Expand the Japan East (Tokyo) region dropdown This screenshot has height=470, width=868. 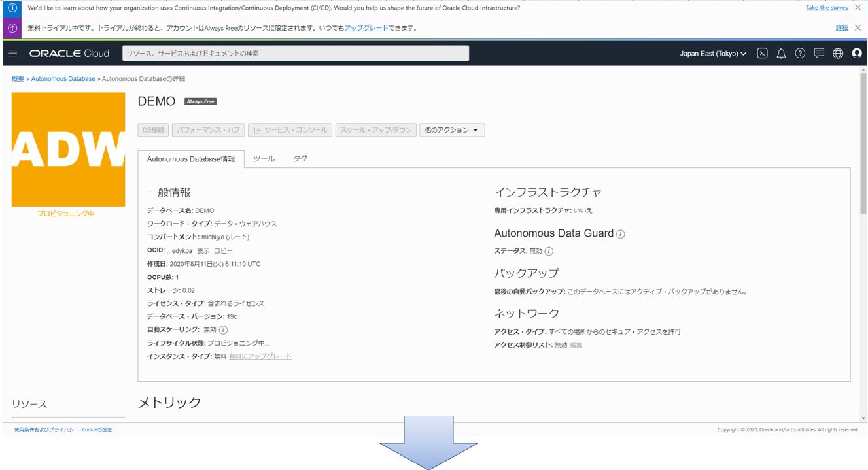coord(712,55)
